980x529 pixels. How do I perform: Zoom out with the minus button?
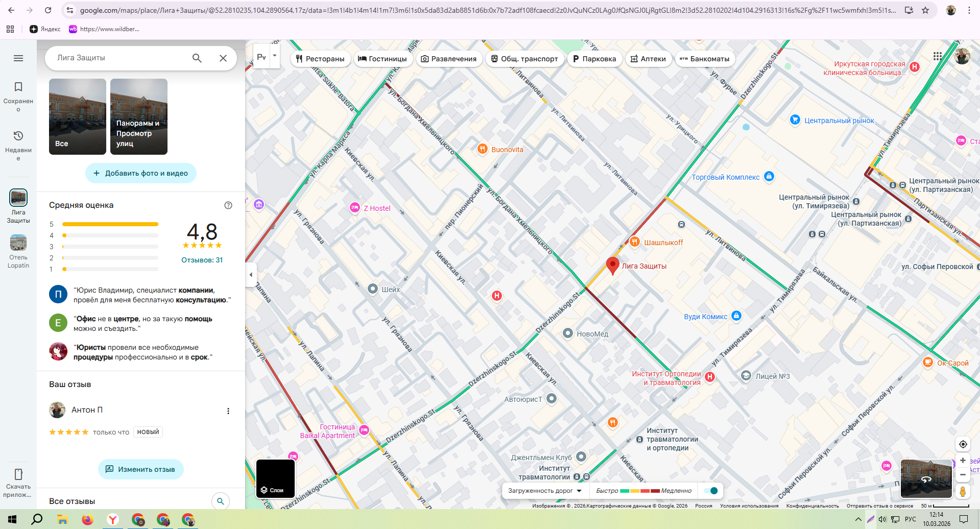click(x=963, y=475)
